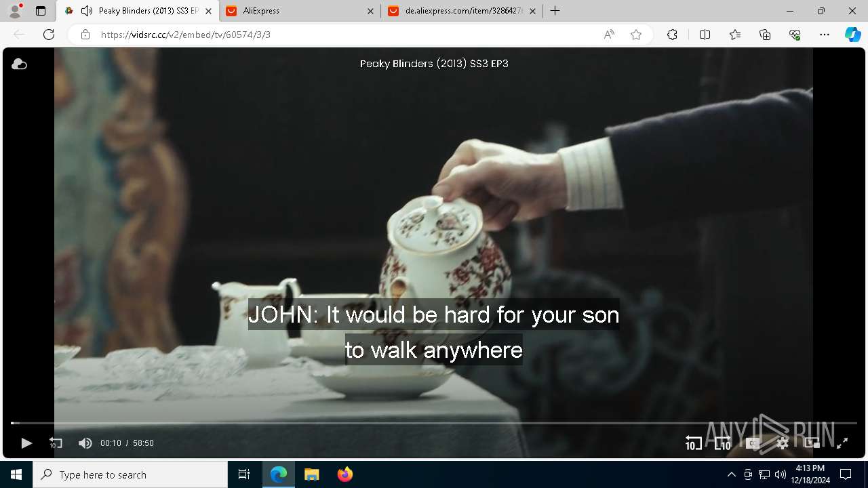Screen dimensions: 868x488
Task: Skip forward 10 seconds
Action: click(723, 443)
